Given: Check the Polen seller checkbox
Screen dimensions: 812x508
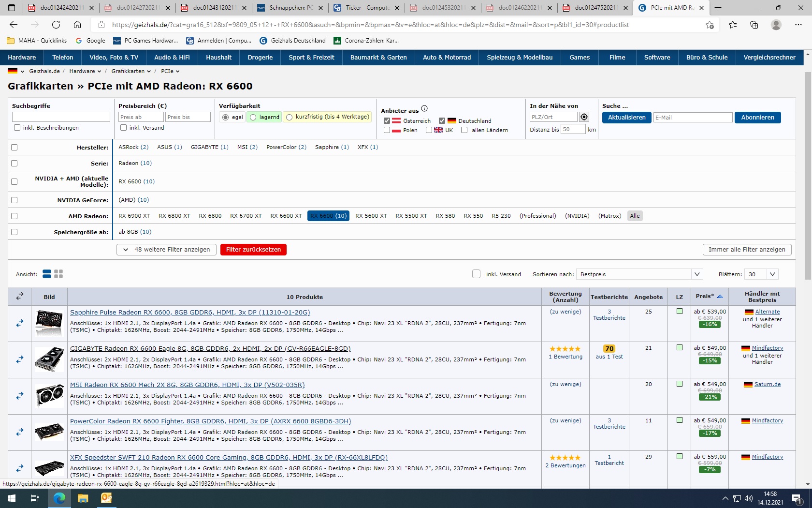Looking at the screenshot, I should coord(387,130).
